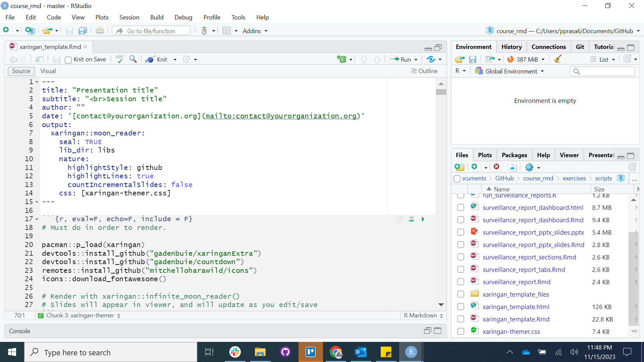Click the Open file folder icon
Image resolution: width=644 pixels, height=362 pixels.
coord(47,31)
